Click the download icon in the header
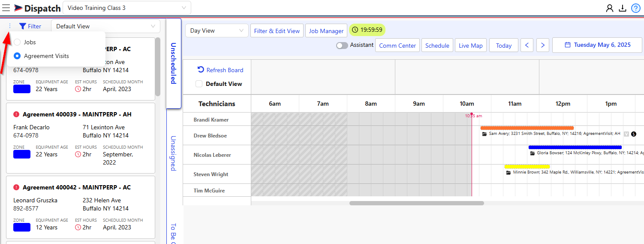This screenshot has width=644, height=244. pos(623,8)
